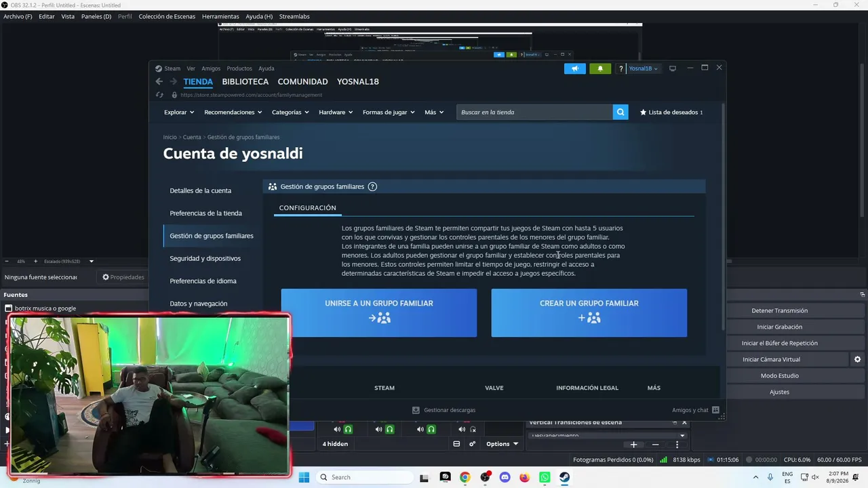The width and height of the screenshot is (868, 488).
Task: Open Steam Big Picture display icon
Action: point(673,68)
